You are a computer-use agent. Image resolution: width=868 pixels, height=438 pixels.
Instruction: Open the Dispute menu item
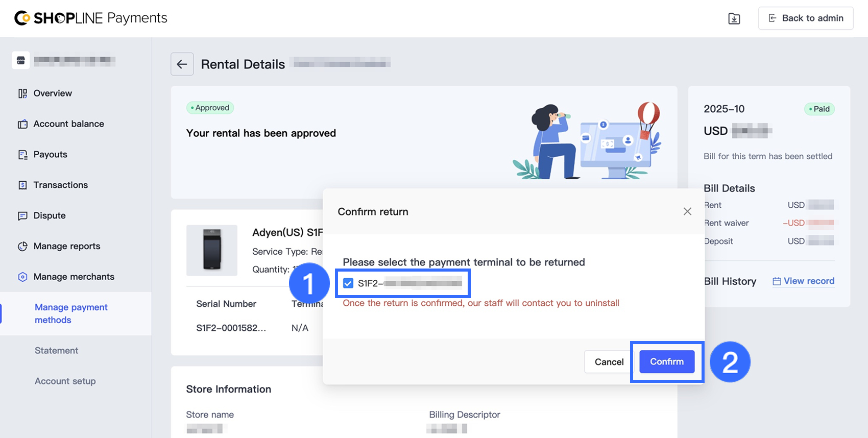50,215
